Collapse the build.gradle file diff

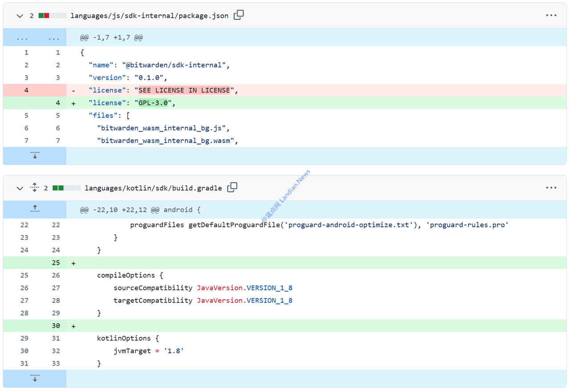coord(20,188)
